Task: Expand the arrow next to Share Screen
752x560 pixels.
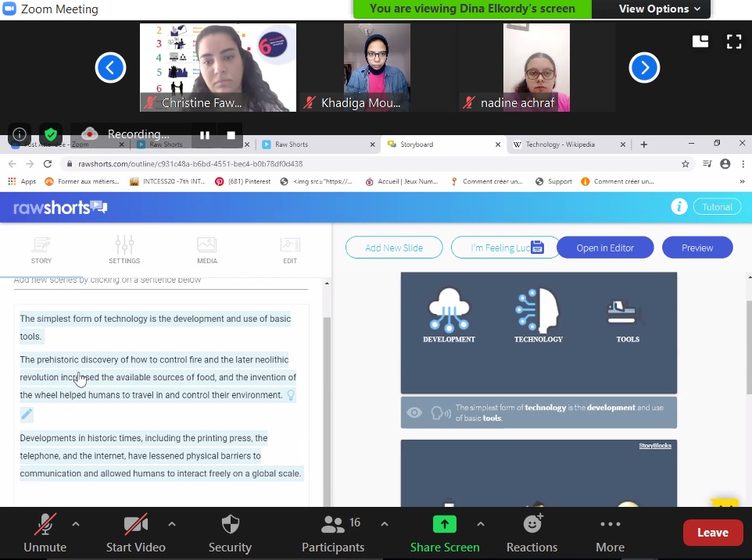Action: (x=480, y=524)
